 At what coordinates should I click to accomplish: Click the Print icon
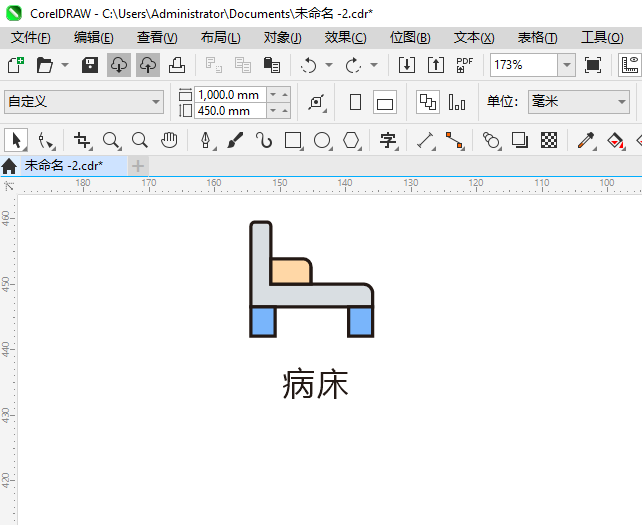pyautogui.click(x=177, y=65)
